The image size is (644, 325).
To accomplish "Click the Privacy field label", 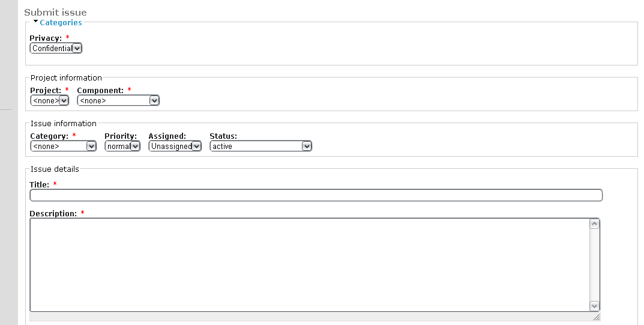I will pos(45,38).
